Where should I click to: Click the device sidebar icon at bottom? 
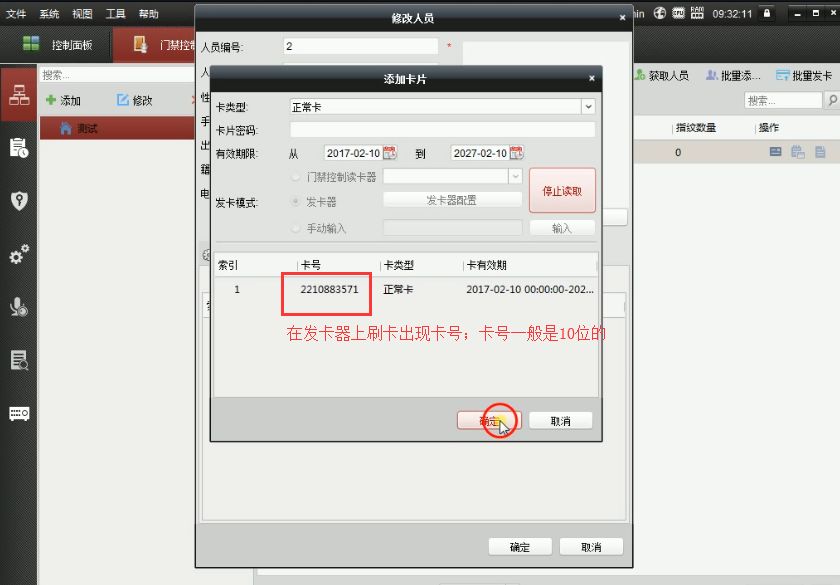point(18,413)
